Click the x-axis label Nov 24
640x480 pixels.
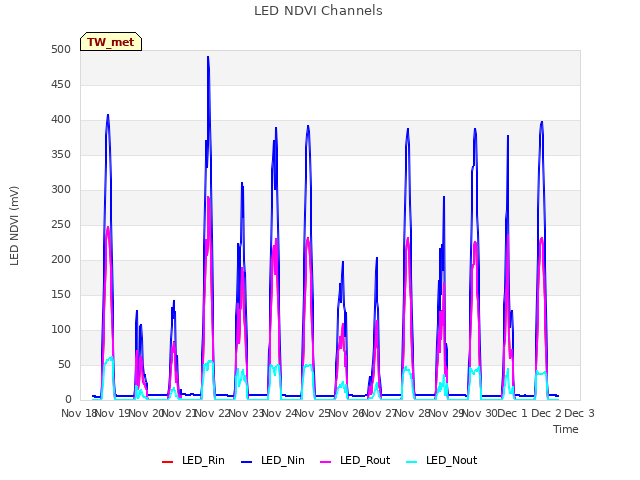click(279, 413)
